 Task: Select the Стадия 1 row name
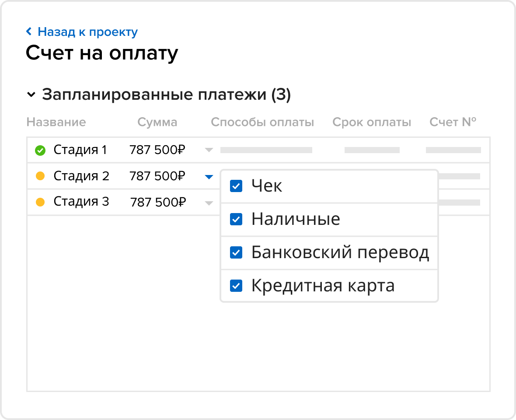[x=80, y=150]
